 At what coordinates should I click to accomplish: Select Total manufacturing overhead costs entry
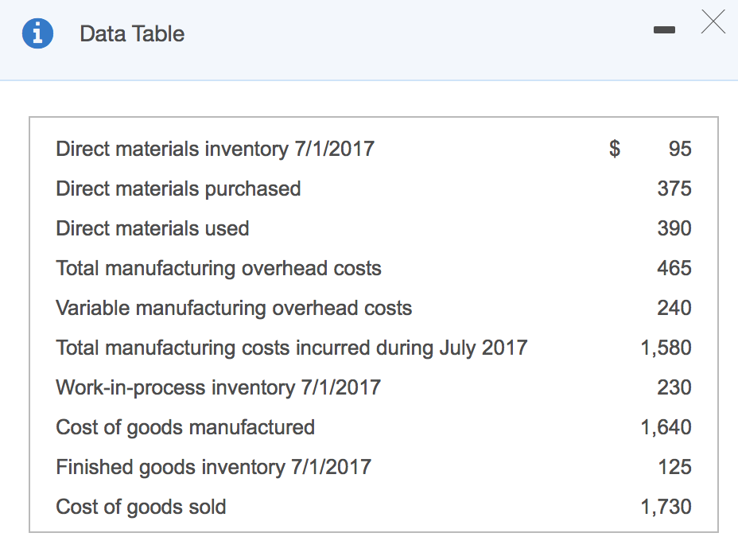click(219, 268)
